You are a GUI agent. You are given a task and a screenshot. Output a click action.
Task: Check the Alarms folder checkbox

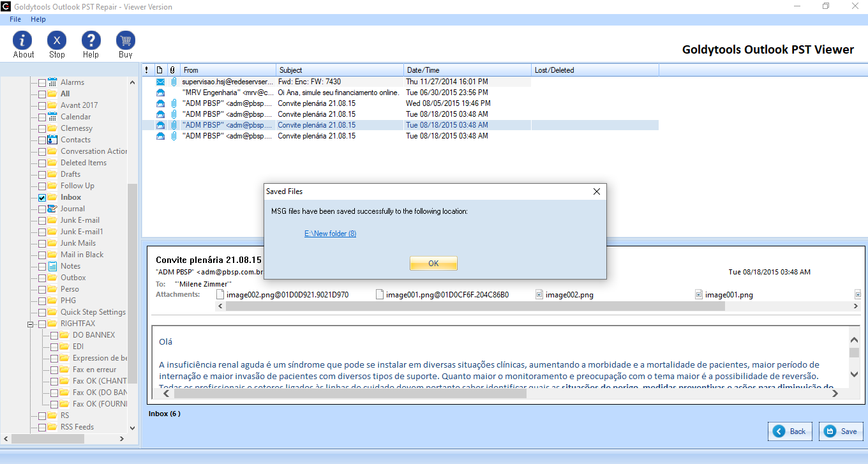click(42, 83)
